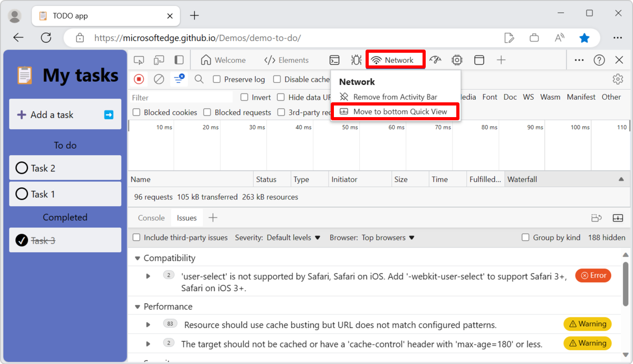Switch to the Issues tab
The width and height of the screenshot is (633, 364).
(186, 217)
